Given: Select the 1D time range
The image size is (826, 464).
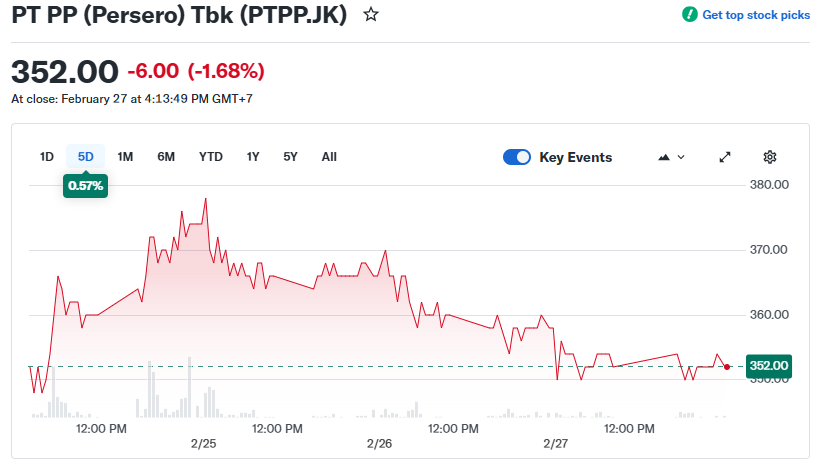Looking at the screenshot, I should pos(47,157).
